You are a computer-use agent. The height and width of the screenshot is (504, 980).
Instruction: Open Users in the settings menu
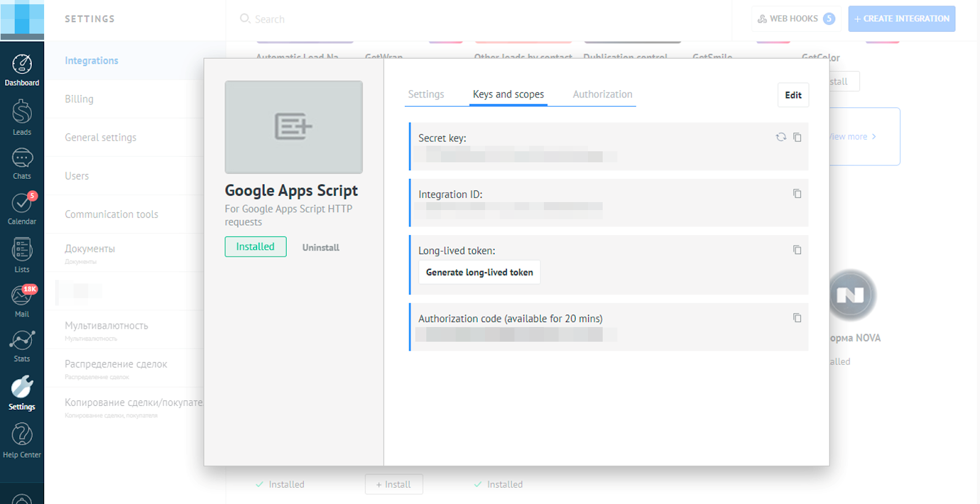pos(77,176)
